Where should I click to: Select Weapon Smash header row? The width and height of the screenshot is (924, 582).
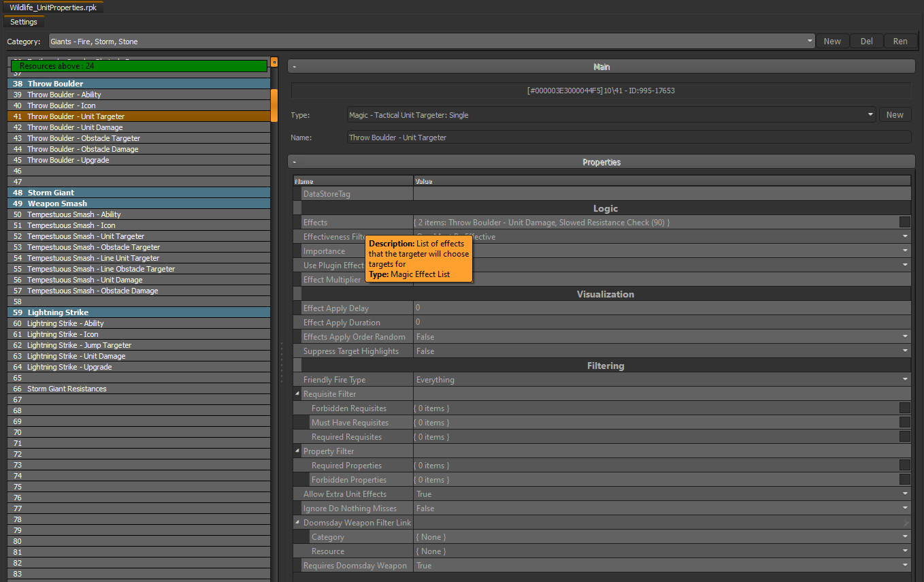(139, 204)
